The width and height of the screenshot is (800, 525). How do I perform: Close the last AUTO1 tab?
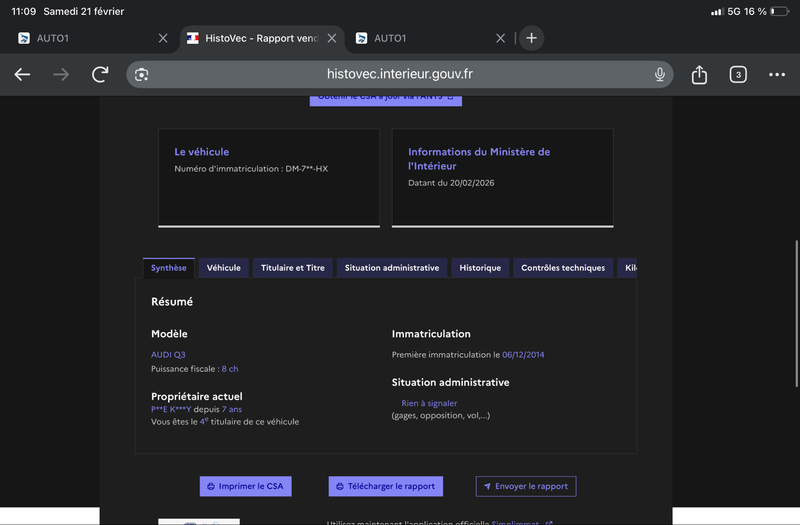tap(501, 38)
